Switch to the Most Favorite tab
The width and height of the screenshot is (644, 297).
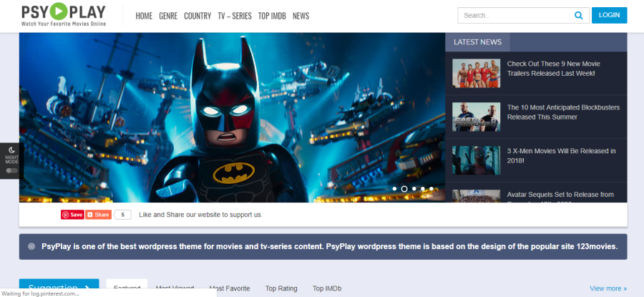coord(230,288)
